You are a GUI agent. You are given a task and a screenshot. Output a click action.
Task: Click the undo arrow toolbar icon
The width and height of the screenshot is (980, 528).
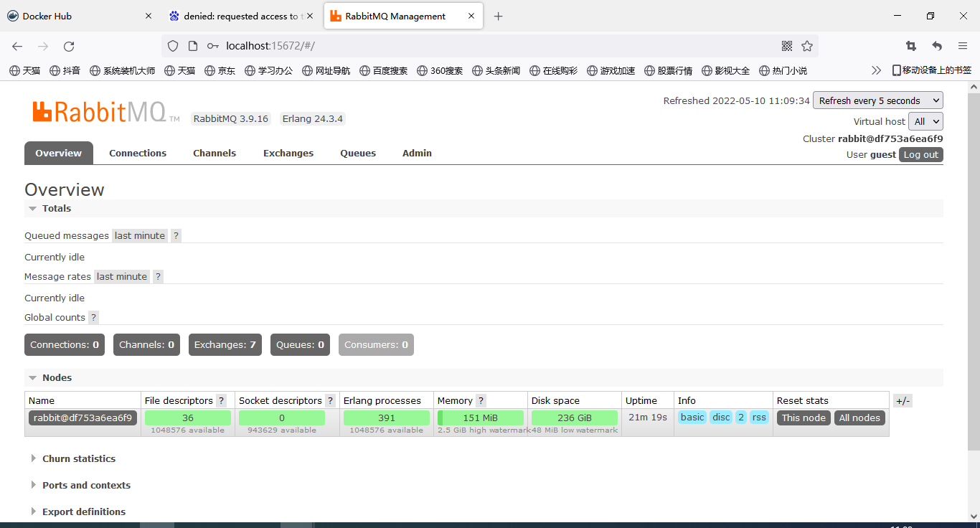(x=937, y=46)
